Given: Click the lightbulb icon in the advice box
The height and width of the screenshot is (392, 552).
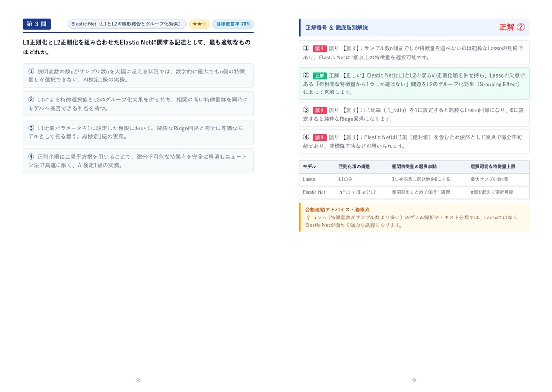Looking at the screenshot, I should (x=308, y=218).
